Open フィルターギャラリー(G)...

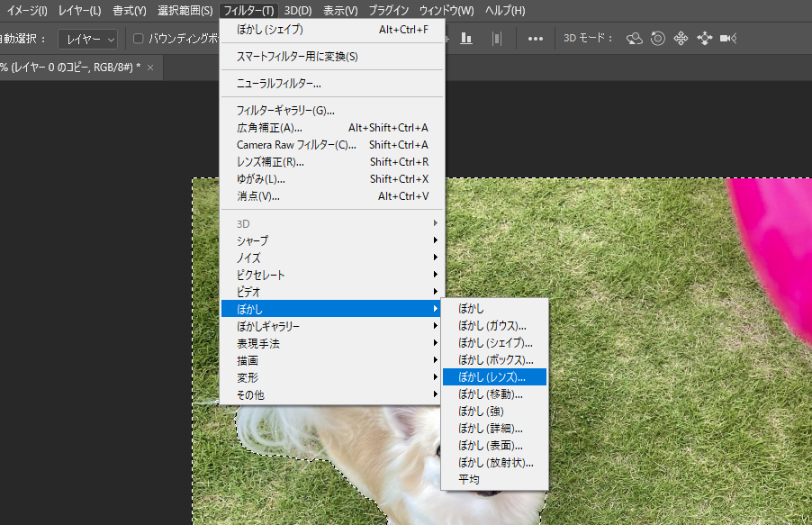tap(332, 111)
